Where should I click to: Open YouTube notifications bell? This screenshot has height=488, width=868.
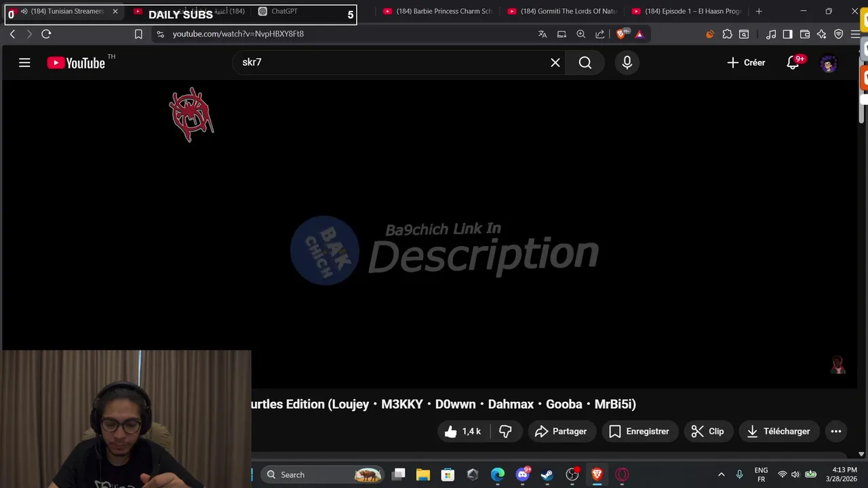coord(793,62)
